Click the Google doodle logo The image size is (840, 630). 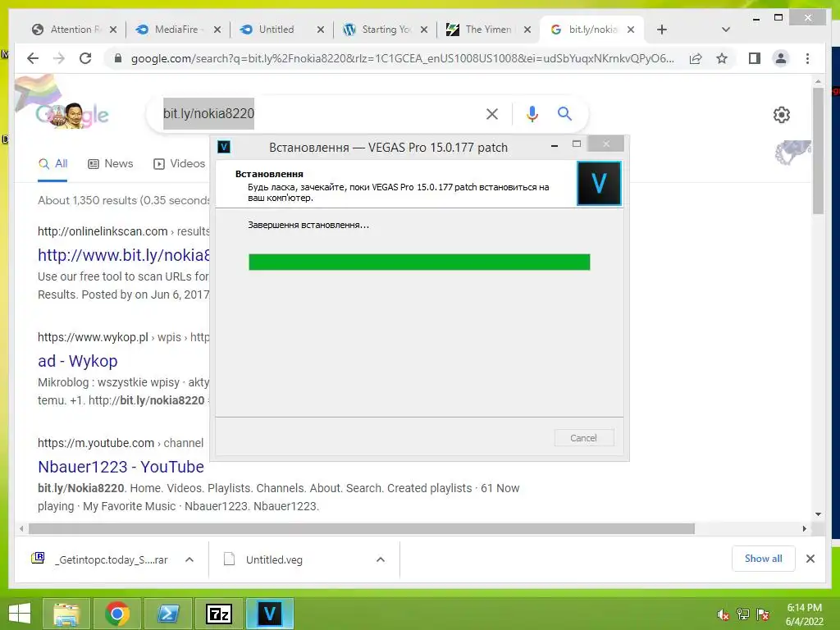pyautogui.click(x=72, y=114)
